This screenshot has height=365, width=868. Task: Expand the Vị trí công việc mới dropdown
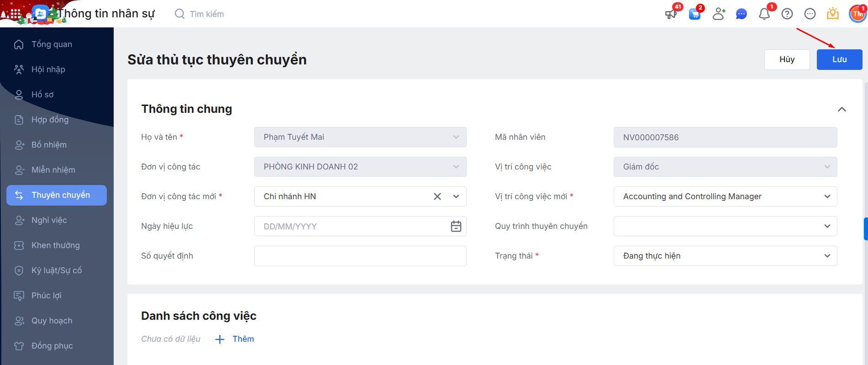click(x=827, y=196)
